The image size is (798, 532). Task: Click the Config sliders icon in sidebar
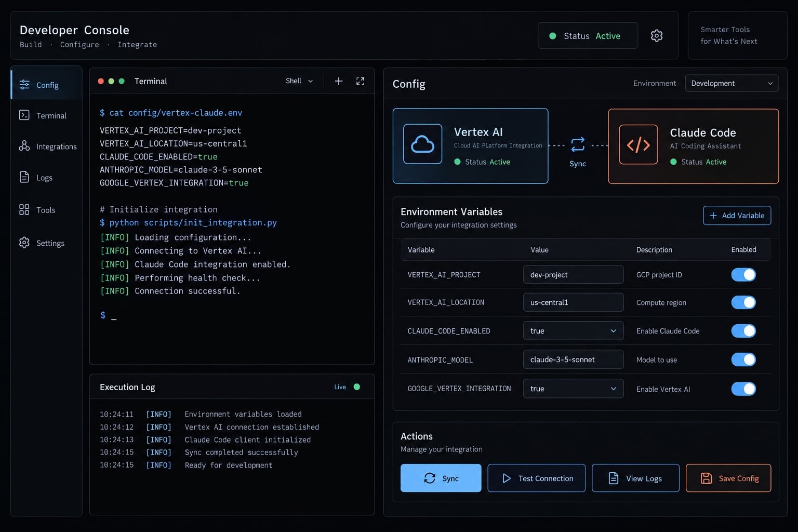coord(24,85)
